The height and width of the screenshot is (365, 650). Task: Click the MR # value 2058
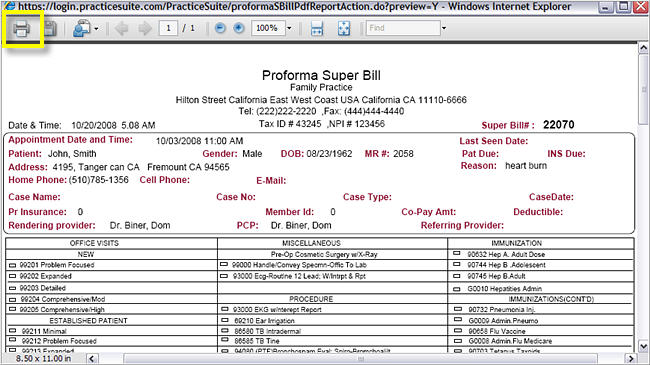click(403, 154)
